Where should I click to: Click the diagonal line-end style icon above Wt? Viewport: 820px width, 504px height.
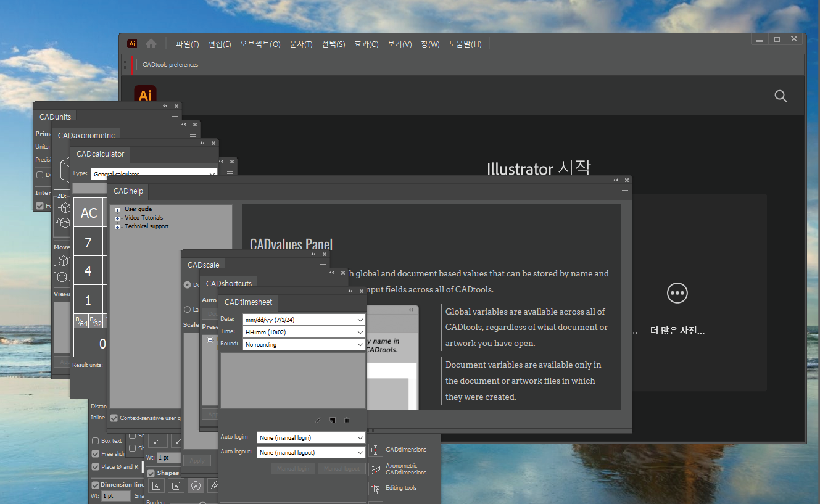pyautogui.click(x=157, y=441)
